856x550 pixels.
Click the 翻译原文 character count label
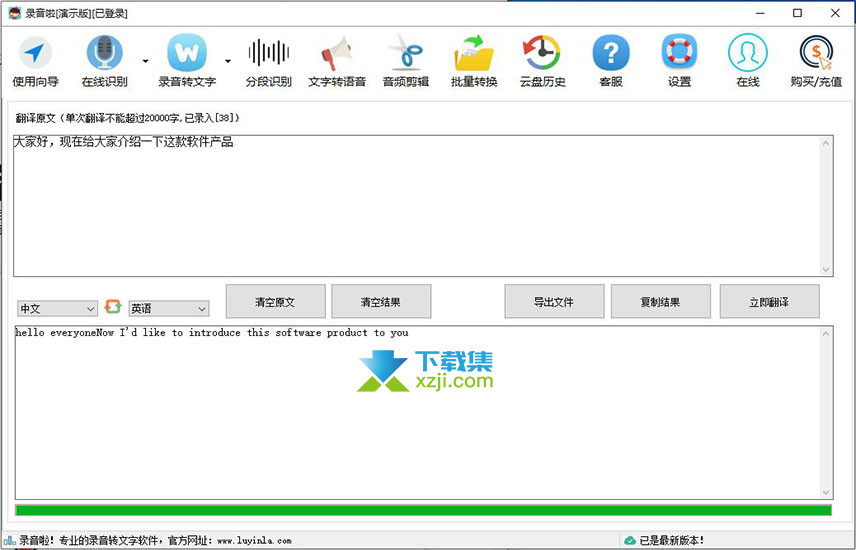click(127, 118)
